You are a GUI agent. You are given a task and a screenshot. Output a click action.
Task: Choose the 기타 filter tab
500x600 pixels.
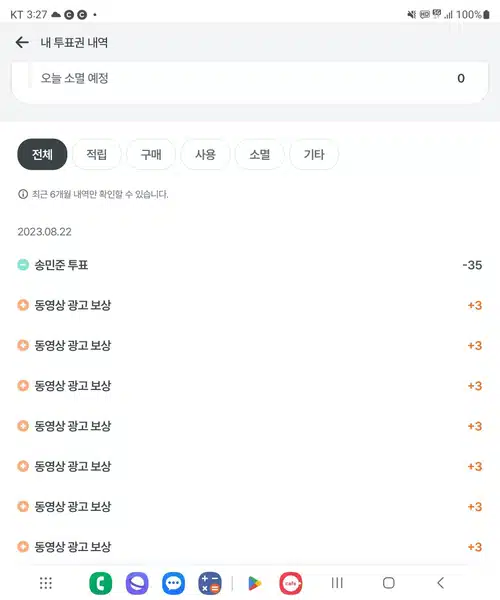pyautogui.click(x=314, y=154)
